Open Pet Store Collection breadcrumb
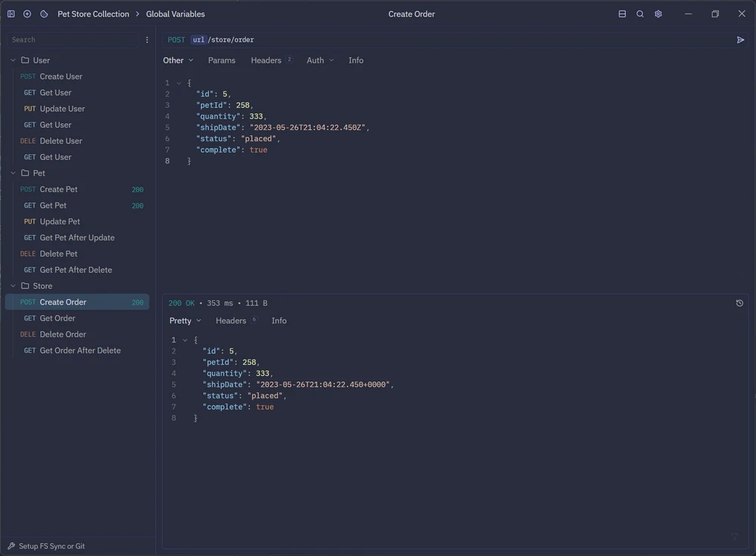 tap(94, 14)
